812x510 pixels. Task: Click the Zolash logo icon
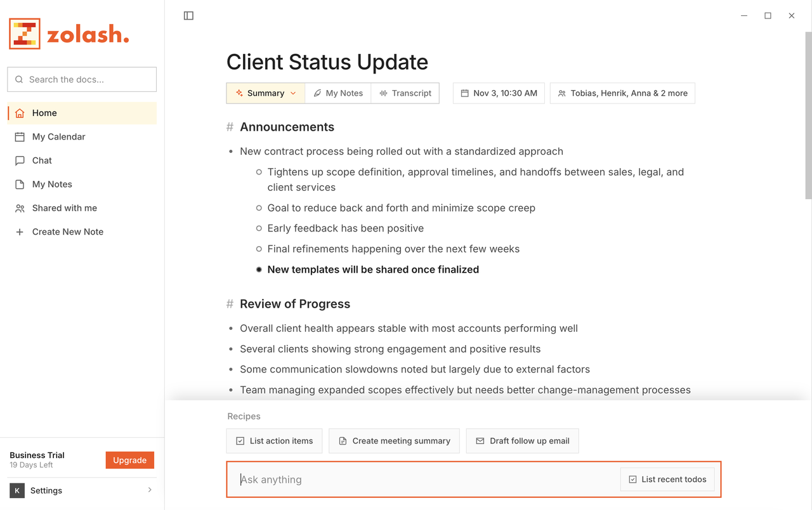25,34
